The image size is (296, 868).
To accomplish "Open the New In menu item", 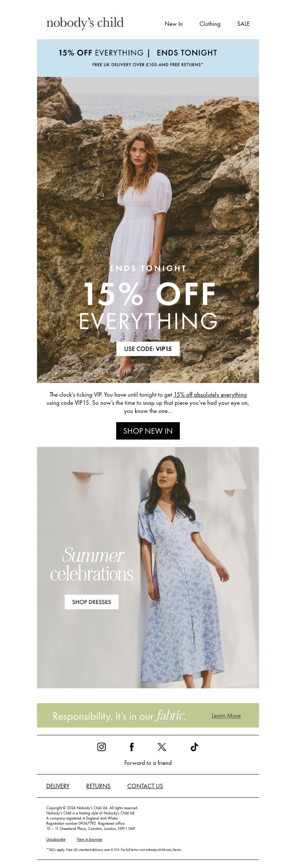I will 174,24.
